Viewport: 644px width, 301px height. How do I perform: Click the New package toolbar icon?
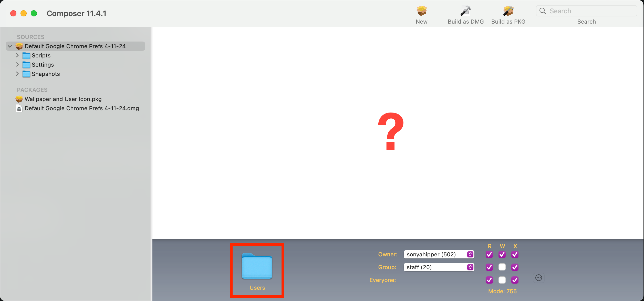[421, 11]
